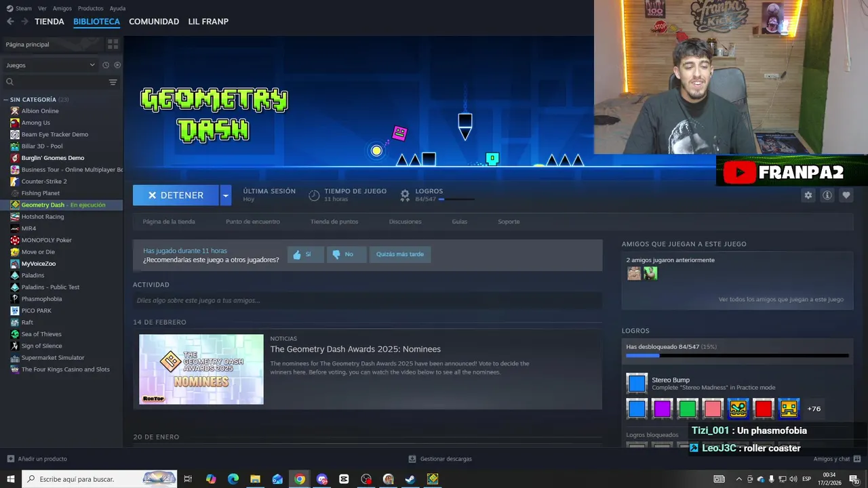The height and width of the screenshot is (488, 868).
Task: Go to Página de la tienda
Action: click(169, 222)
